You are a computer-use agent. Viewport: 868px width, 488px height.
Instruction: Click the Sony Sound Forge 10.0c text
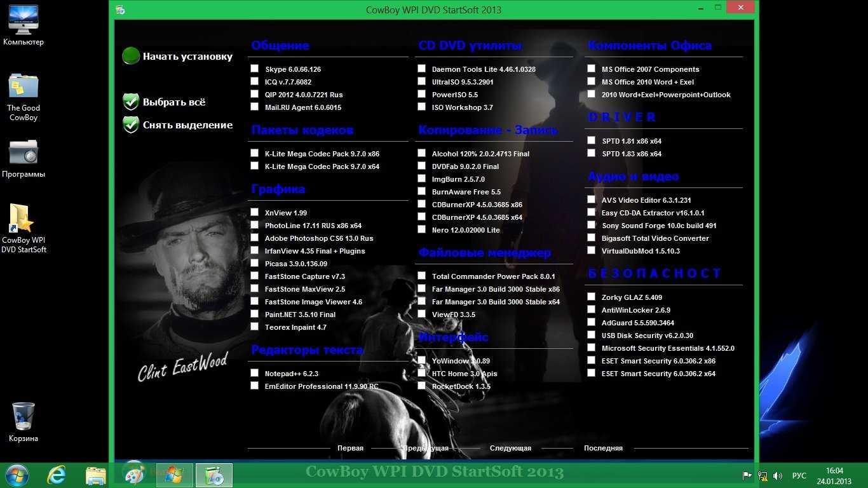click(x=659, y=226)
